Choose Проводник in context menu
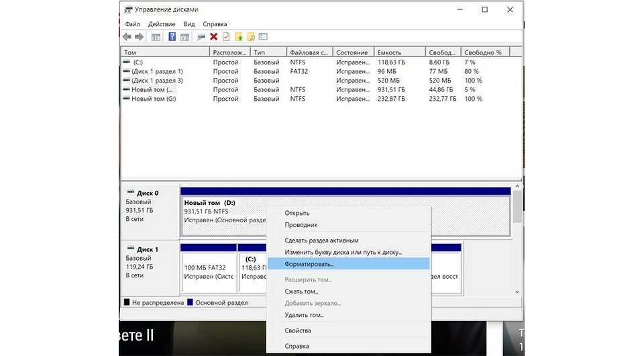This screenshot has height=356, width=644. click(x=348, y=225)
